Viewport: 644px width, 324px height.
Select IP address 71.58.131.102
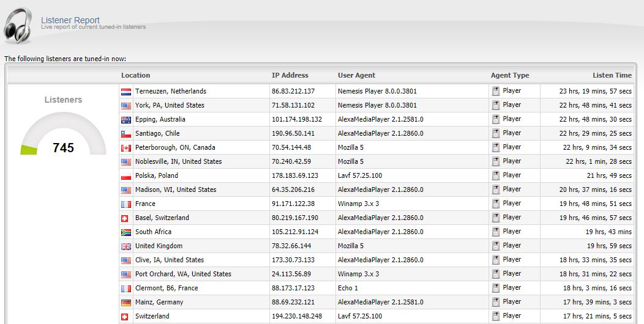point(293,105)
